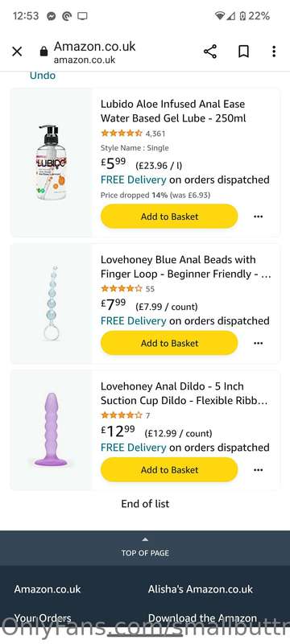This screenshot has width=290, height=644.
Task: Add Lovehoney Blue Beads to basket
Action: coord(169,343)
